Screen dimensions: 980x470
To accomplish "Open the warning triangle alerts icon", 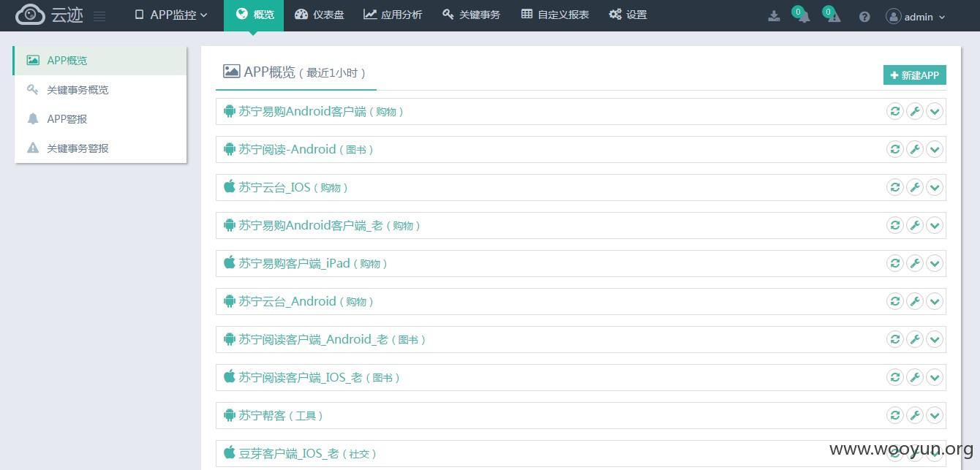I will click(834, 16).
